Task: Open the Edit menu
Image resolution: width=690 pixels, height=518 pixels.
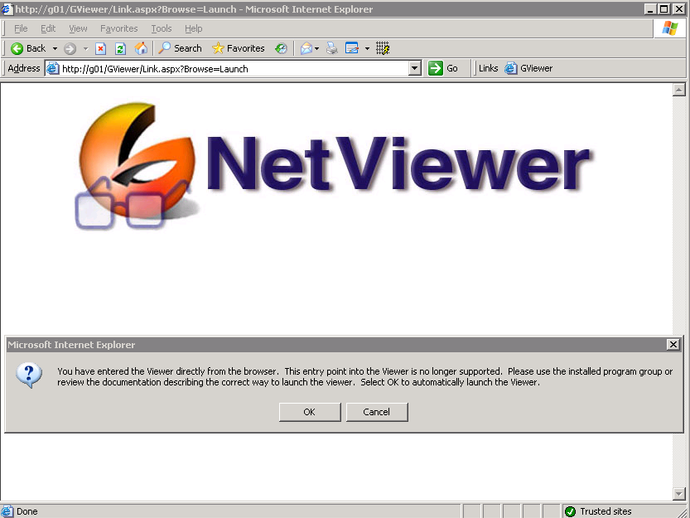Action: [48, 29]
